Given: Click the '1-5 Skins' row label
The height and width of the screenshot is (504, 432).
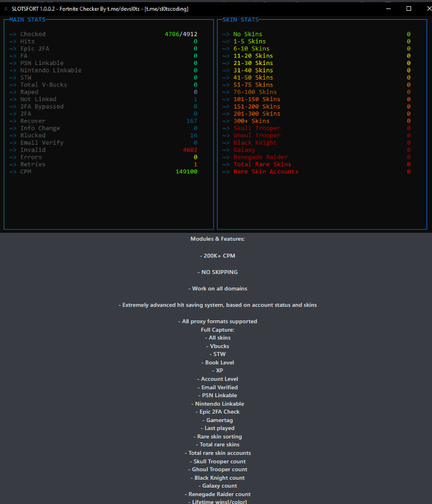Looking at the screenshot, I should [250, 41].
